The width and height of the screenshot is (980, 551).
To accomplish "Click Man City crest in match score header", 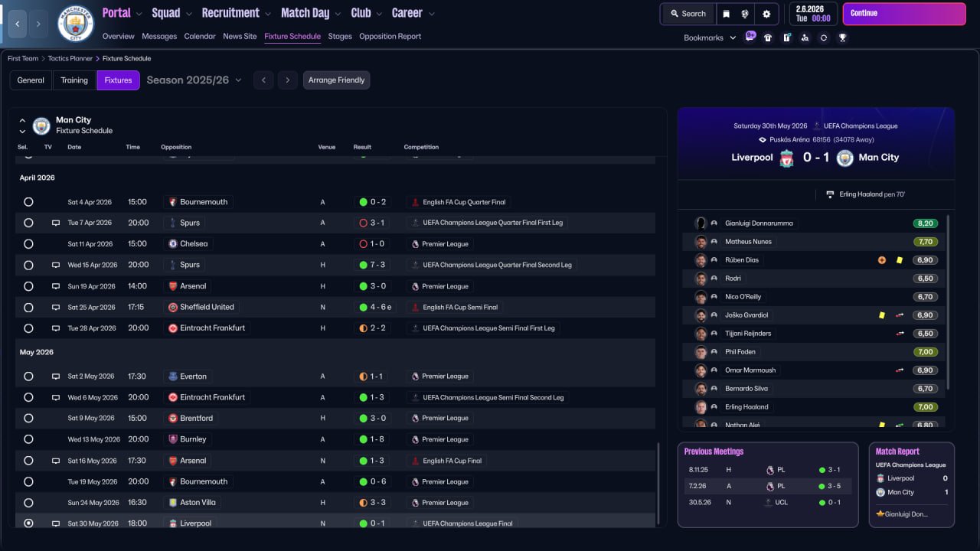I will tap(844, 158).
